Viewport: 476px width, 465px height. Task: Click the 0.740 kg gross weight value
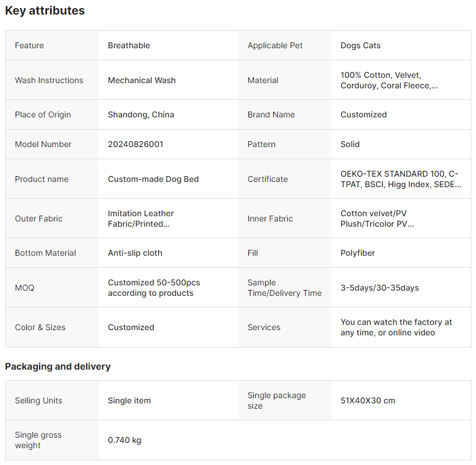coord(124,440)
